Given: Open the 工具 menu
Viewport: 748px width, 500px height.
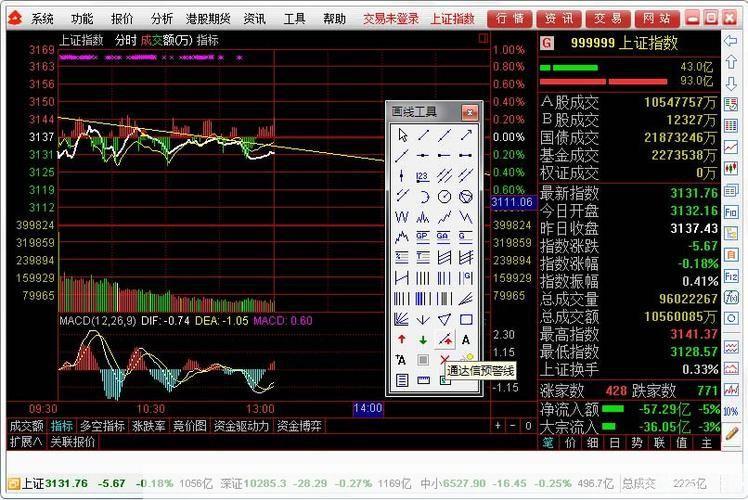Looking at the screenshot, I should click(294, 19).
